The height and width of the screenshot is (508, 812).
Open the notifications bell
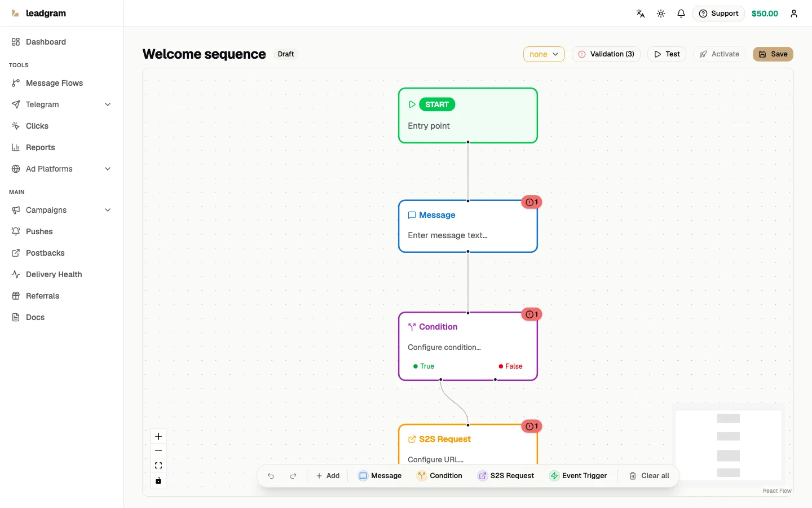(x=681, y=14)
